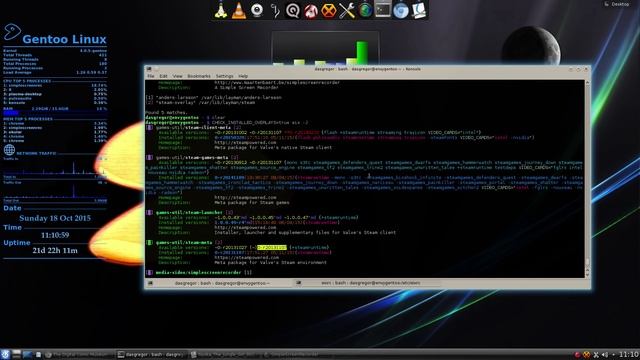Click the Gentoo Linux title in the desktop widget
The width and height of the screenshot is (640, 360).
point(64,39)
